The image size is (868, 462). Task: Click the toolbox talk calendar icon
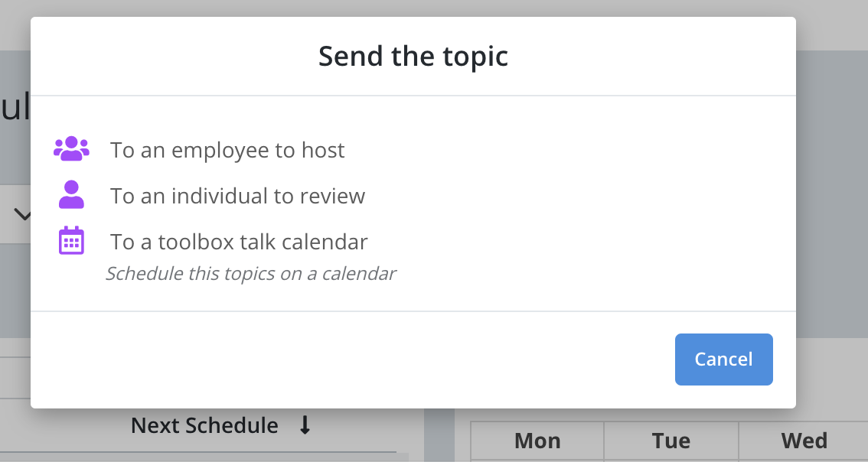pyautogui.click(x=71, y=240)
